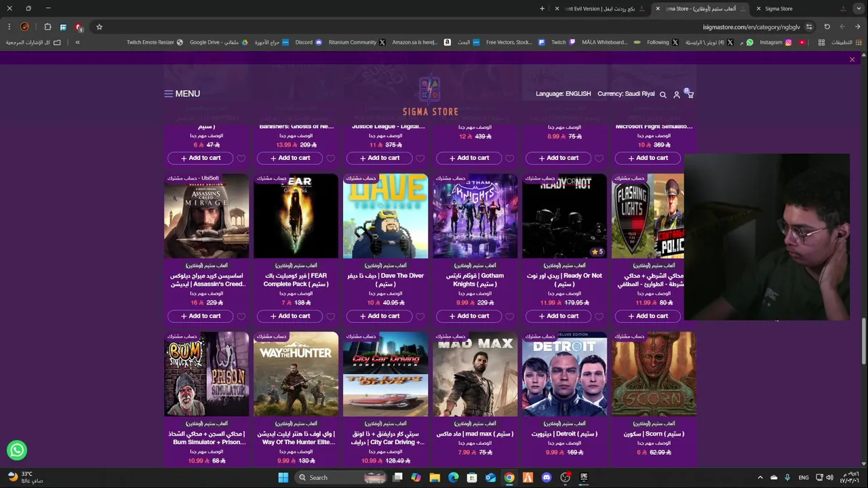Launch Copilot from the taskbar
Image resolution: width=868 pixels, height=488 pixels.
pos(416,478)
